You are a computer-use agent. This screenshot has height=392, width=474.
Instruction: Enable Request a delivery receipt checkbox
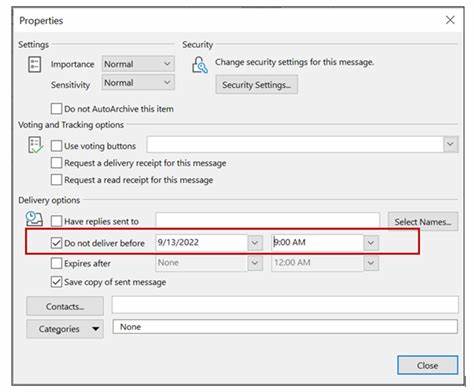(x=56, y=163)
